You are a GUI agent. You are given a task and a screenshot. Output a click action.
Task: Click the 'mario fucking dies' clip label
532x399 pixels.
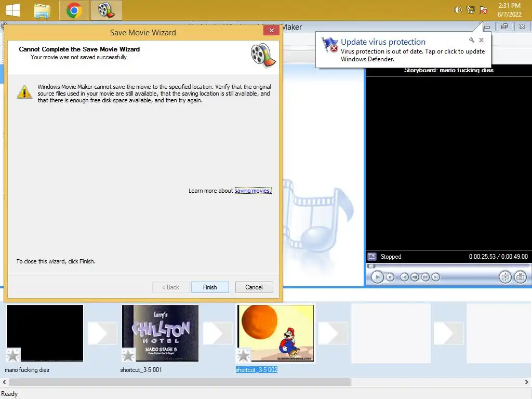coord(27,370)
